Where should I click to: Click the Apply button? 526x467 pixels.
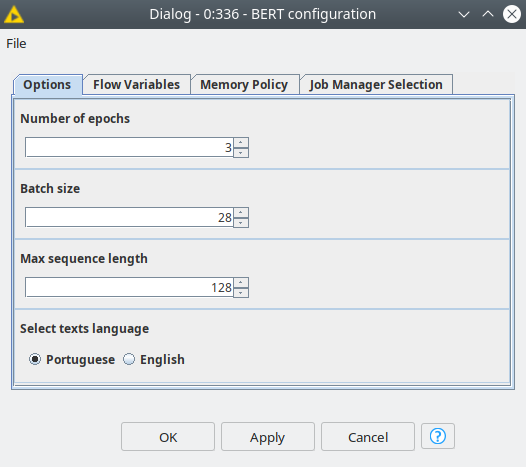tap(268, 436)
